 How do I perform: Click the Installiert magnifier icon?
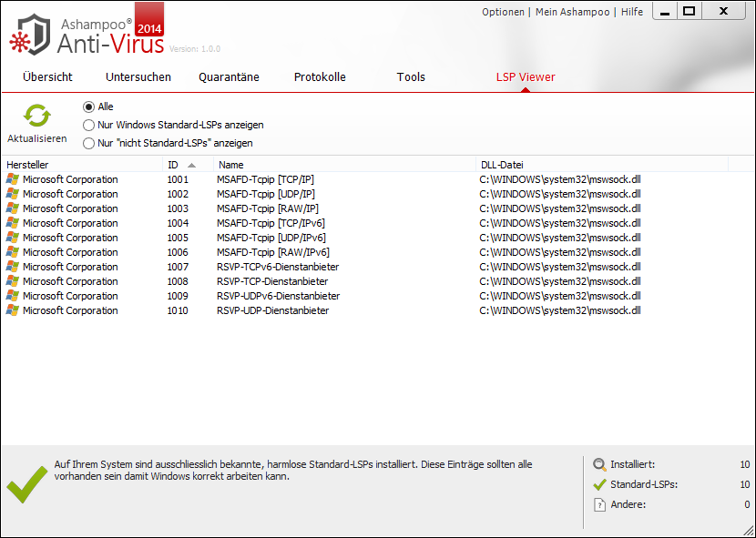599,464
